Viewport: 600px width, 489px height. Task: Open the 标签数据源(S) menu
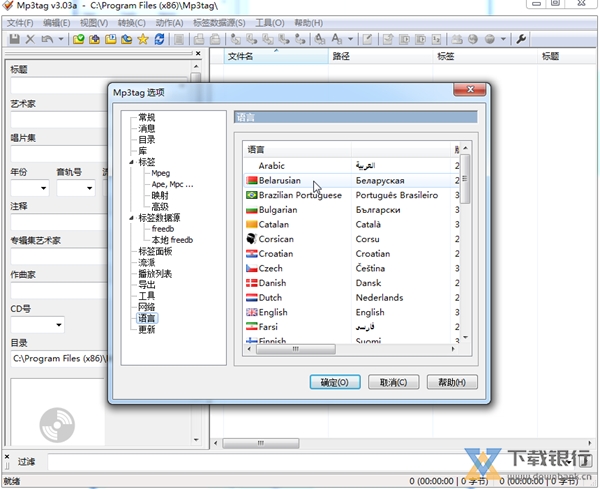coord(219,23)
